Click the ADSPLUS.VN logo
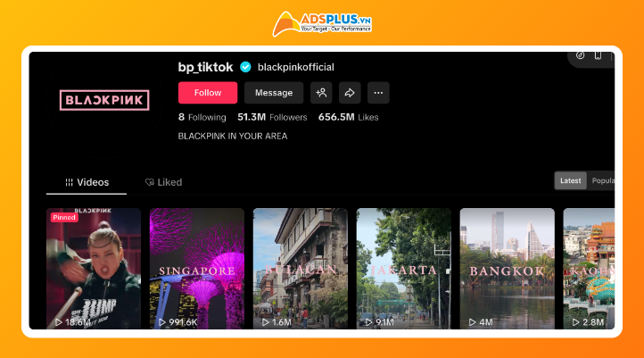 click(322, 23)
